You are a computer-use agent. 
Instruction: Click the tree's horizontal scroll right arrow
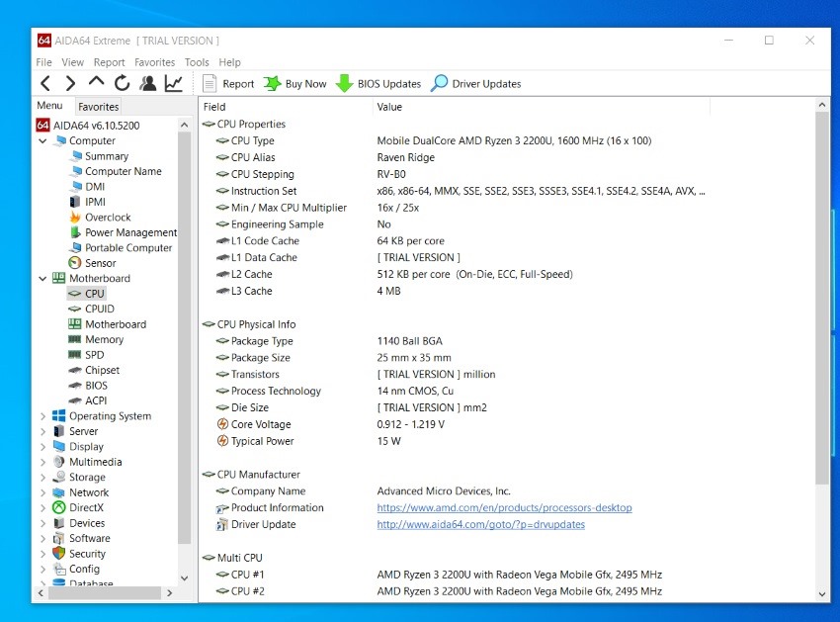click(x=170, y=593)
